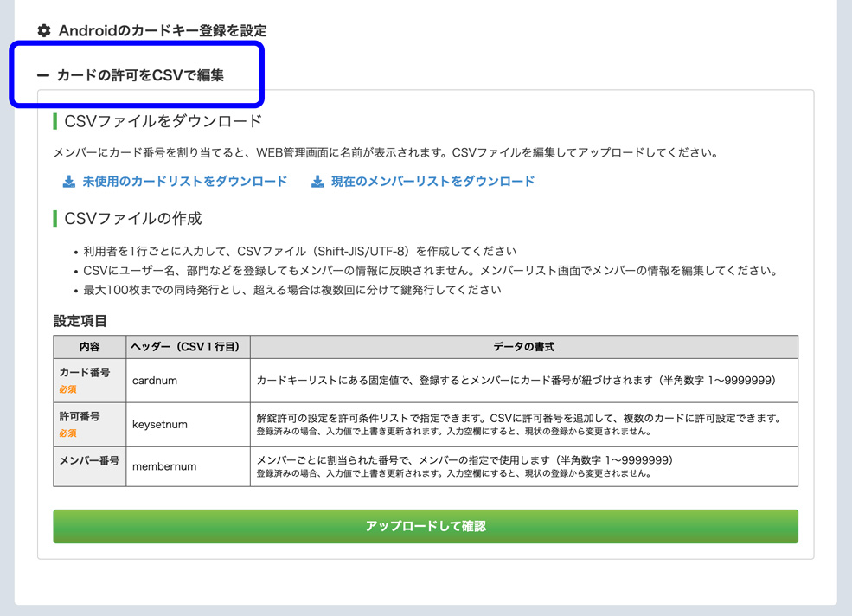Click the 設定項目 heading above table
The height and width of the screenshot is (616, 852).
point(80,321)
